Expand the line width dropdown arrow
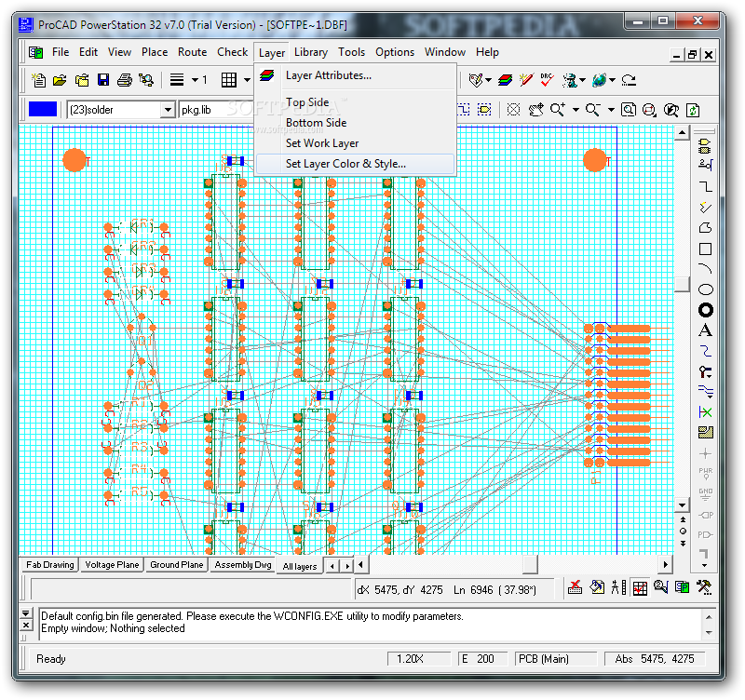Image resolution: width=745 pixels, height=700 pixels. tap(195, 80)
